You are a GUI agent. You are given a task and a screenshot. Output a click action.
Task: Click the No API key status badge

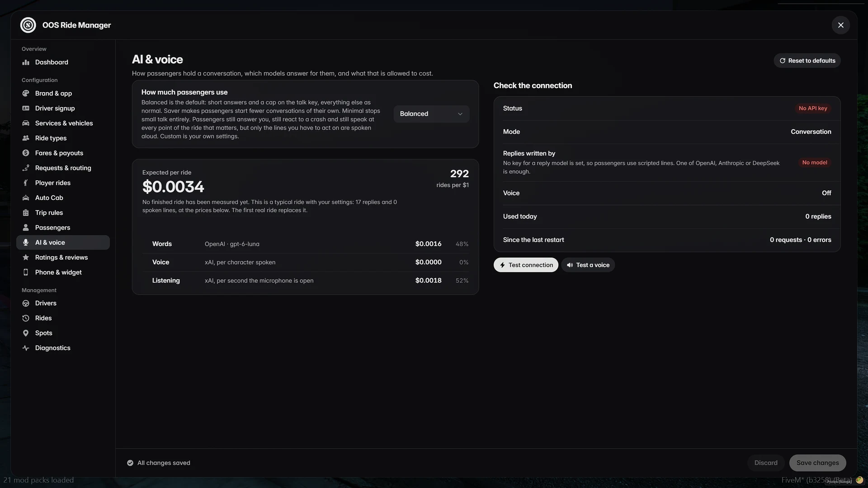pyautogui.click(x=813, y=108)
